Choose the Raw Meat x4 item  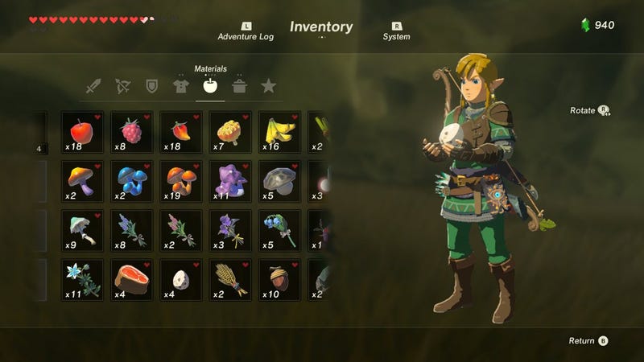point(131,280)
